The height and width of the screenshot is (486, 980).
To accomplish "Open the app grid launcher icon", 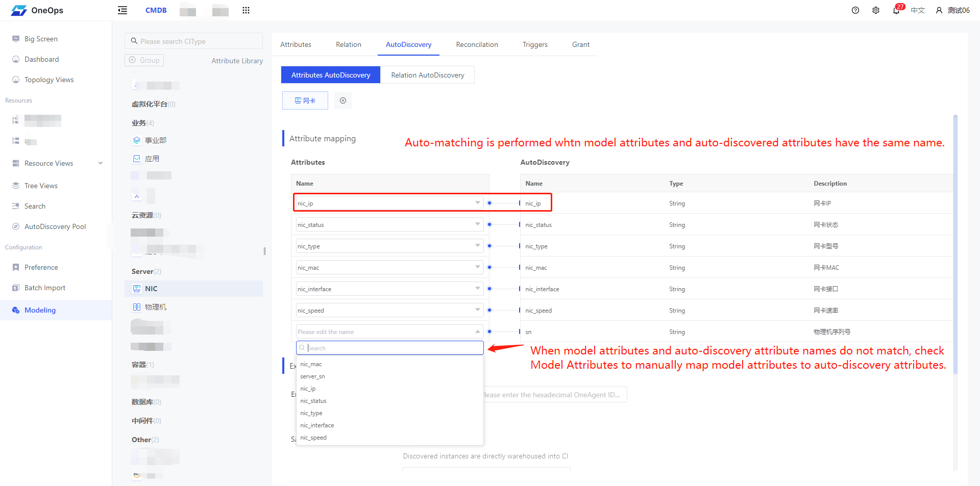I will point(246,10).
